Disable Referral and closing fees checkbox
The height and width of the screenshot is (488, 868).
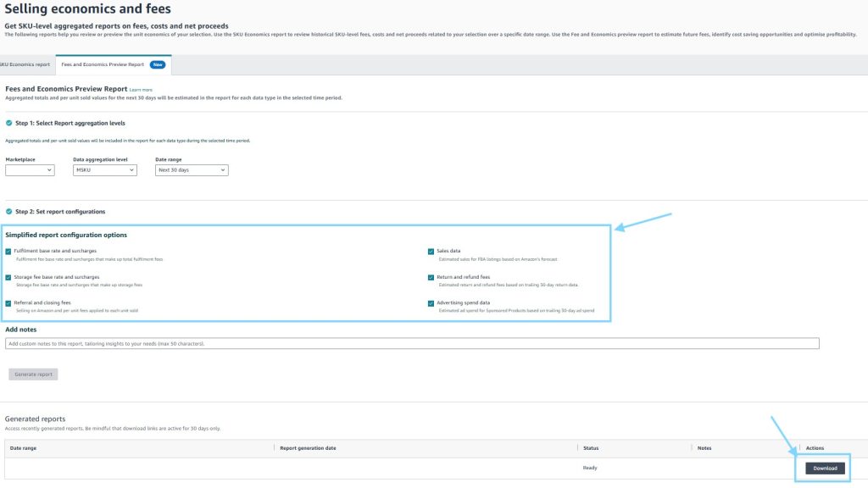8,302
